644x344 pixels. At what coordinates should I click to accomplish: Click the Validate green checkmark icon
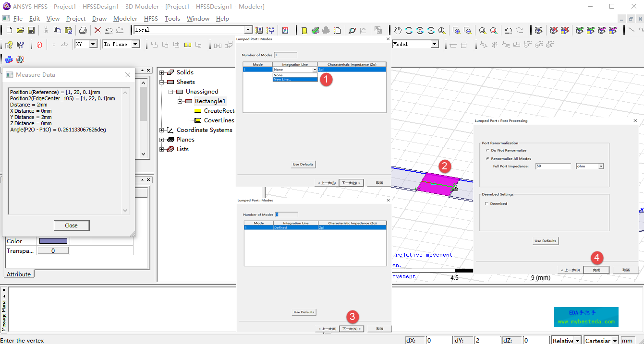(315, 30)
